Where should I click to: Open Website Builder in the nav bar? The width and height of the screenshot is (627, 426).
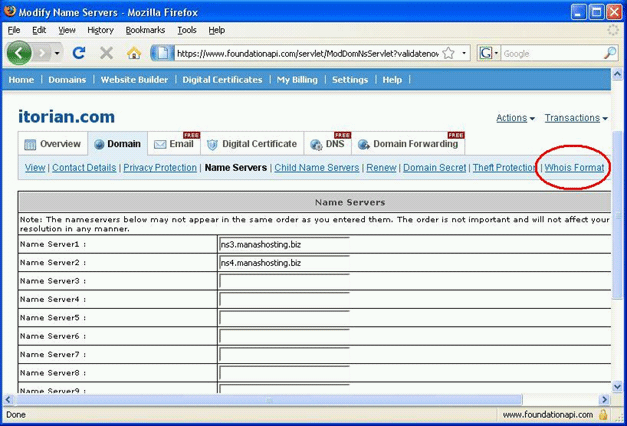point(134,80)
